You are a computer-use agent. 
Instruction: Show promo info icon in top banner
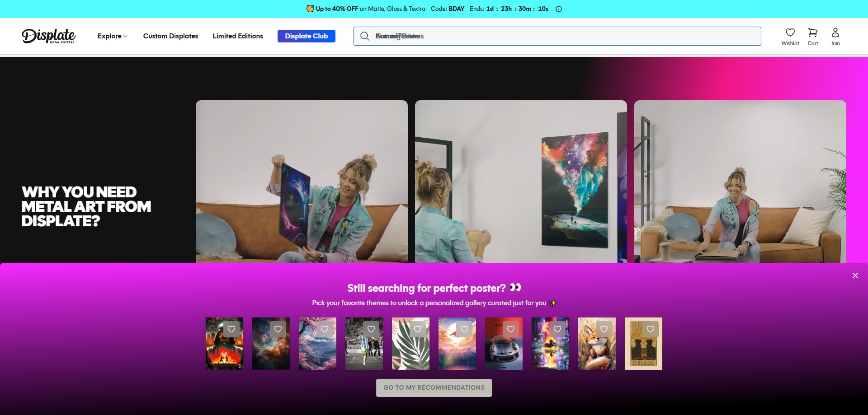click(x=559, y=9)
